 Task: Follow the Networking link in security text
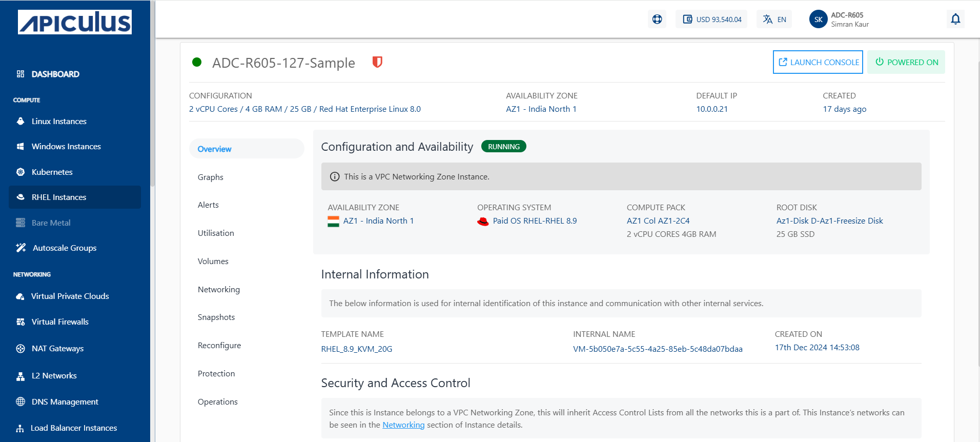[403, 425]
